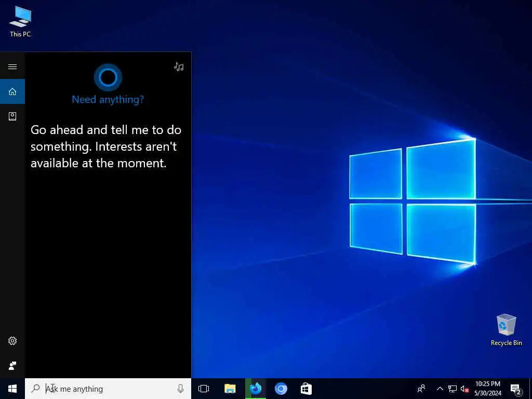
Task: Select the Recycle Bin desktop icon
Action: (x=506, y=330)
